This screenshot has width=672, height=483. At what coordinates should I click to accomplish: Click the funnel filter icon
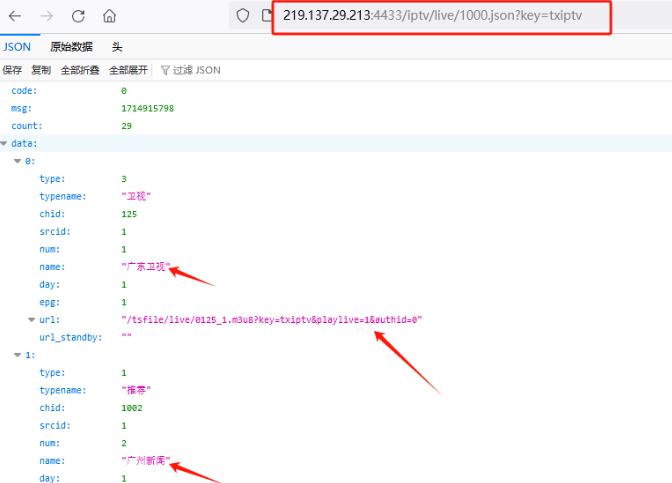165,70
